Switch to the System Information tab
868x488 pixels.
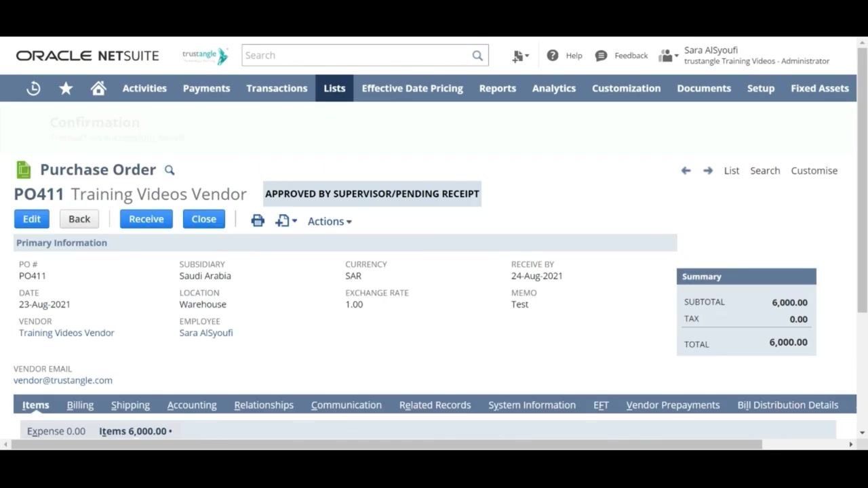532,405
